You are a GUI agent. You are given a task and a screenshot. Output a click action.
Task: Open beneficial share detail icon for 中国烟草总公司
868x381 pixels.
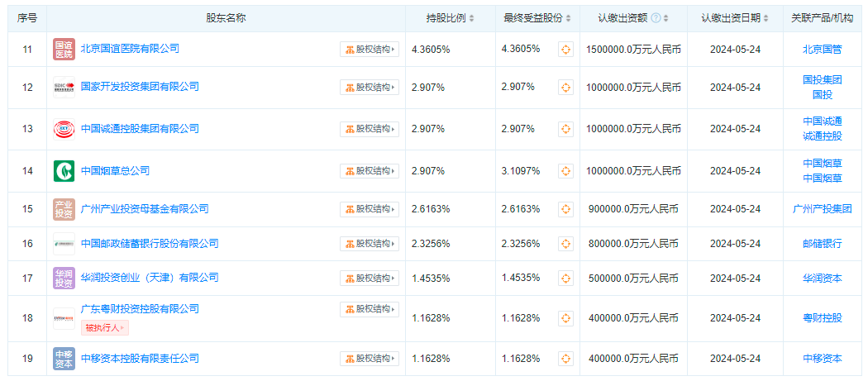coord(565,171)
